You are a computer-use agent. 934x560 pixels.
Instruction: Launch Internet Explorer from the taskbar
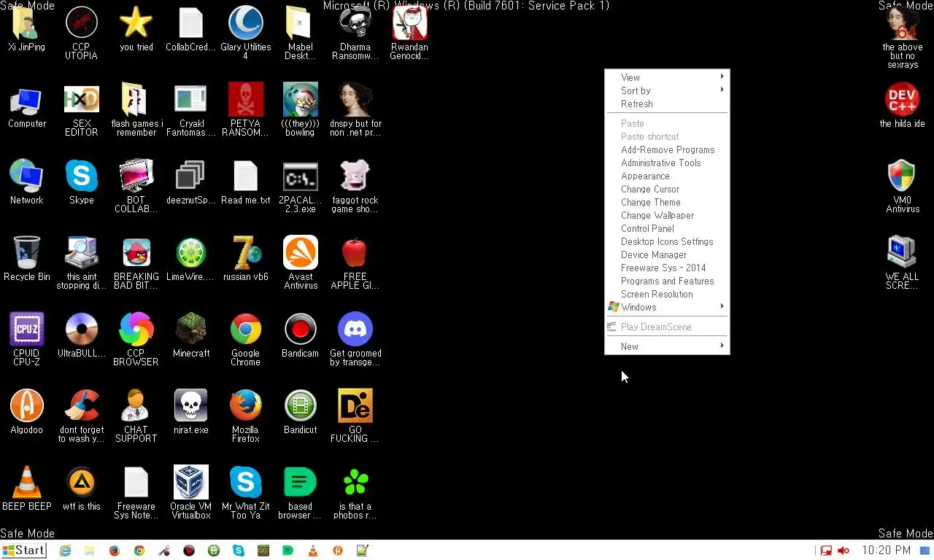coord(65,551)
